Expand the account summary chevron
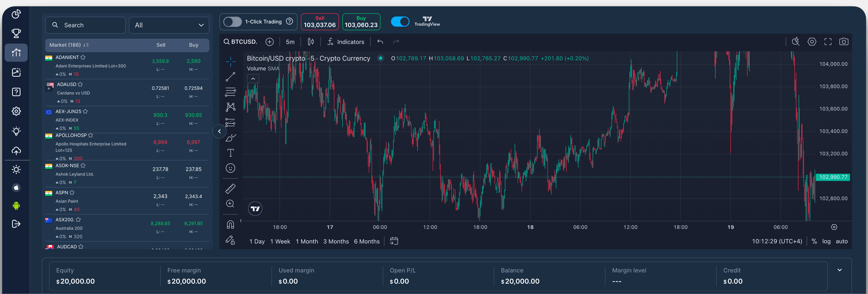Screen dimensions: 868x294 tap(840, 270)
